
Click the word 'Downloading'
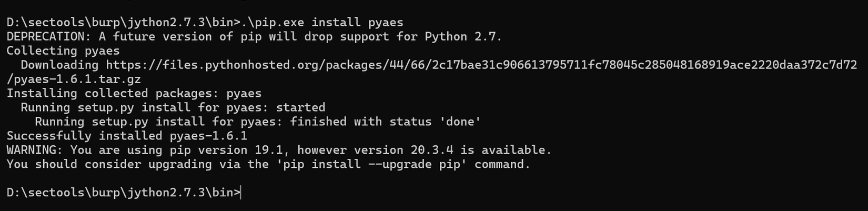[x=59, y=65]
